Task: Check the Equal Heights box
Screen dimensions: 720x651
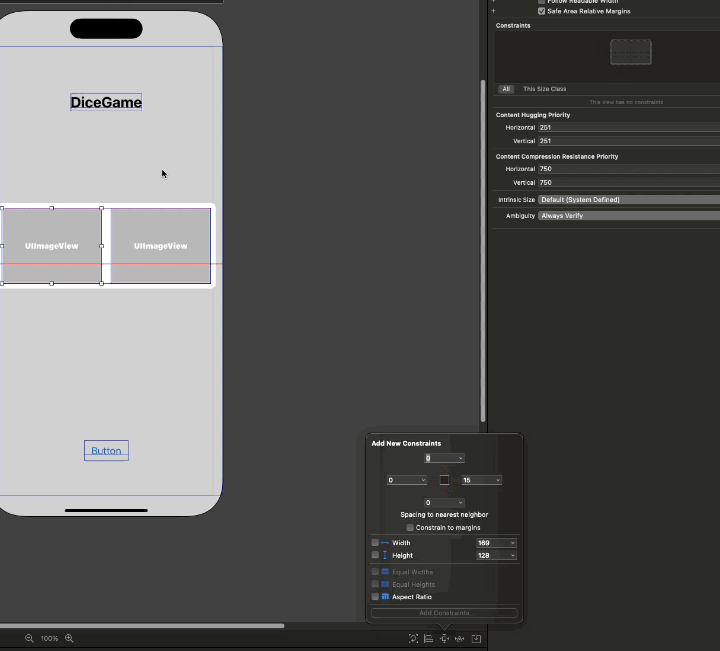Action: point(375,584)
